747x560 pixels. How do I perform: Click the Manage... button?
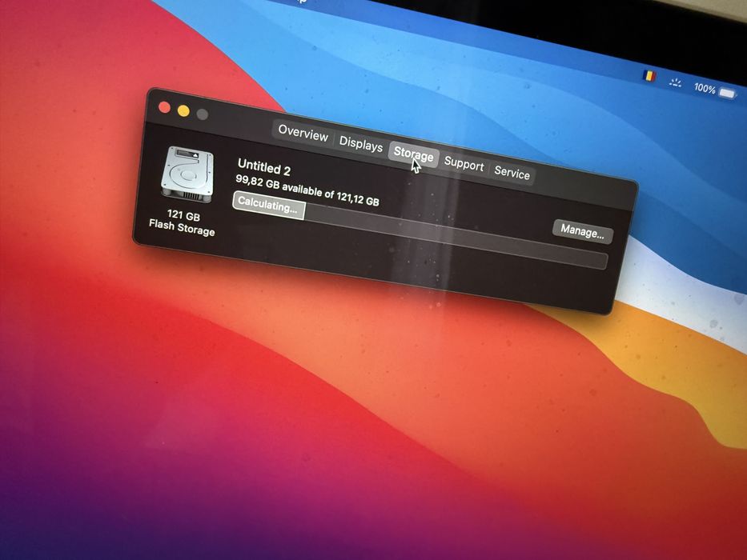[x=583, y=232]
